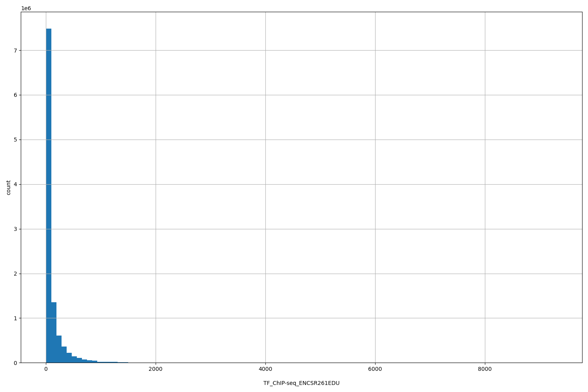Click the 5 tick on y-axis
Image resolution: width=588 pixels, height=392 pixels.
click(x=16, y=139)
